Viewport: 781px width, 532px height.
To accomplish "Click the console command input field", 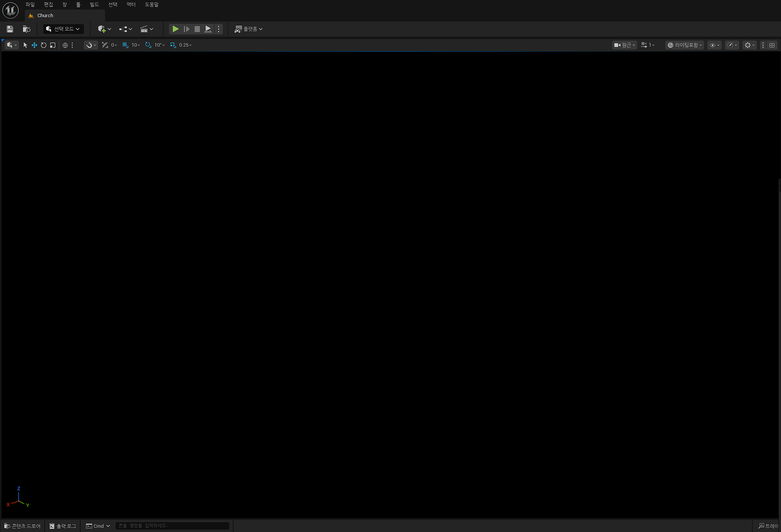I will coord(172,526).
